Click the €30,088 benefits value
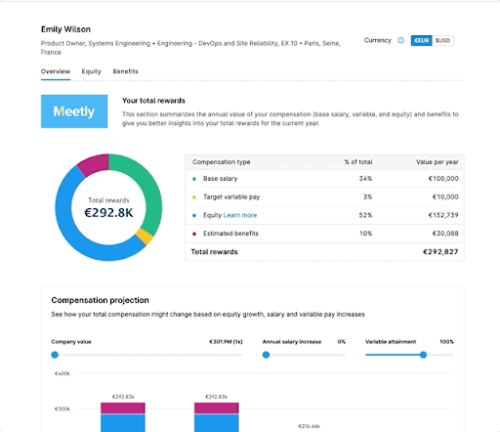The width and height of the screenshot is (500, 432). [x=445, y=234]
